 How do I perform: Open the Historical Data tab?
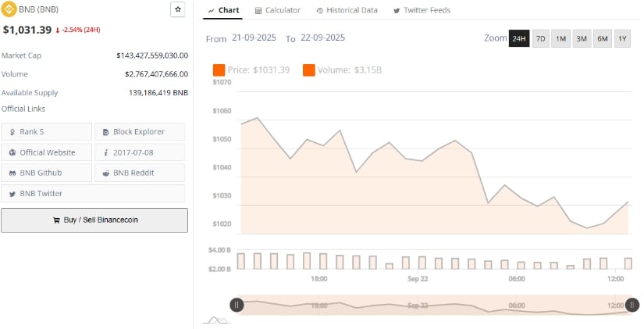point(347,10)
